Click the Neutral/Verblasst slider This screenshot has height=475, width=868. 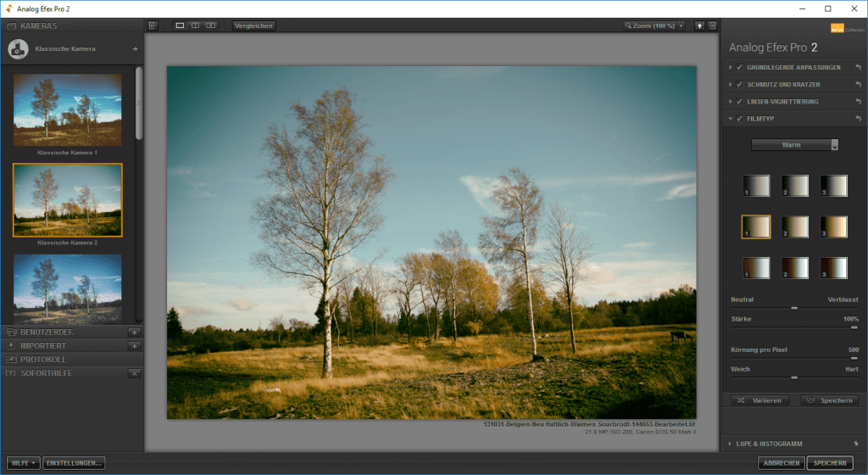tap(794, 309)
